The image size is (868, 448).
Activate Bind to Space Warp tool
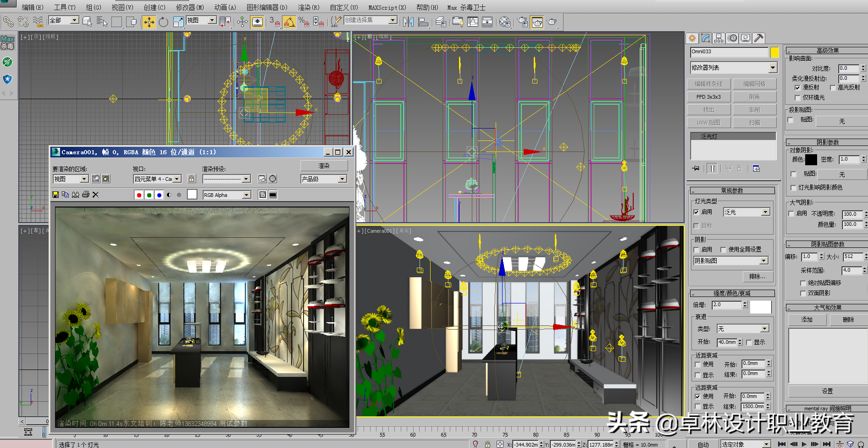tap(38, 21)
